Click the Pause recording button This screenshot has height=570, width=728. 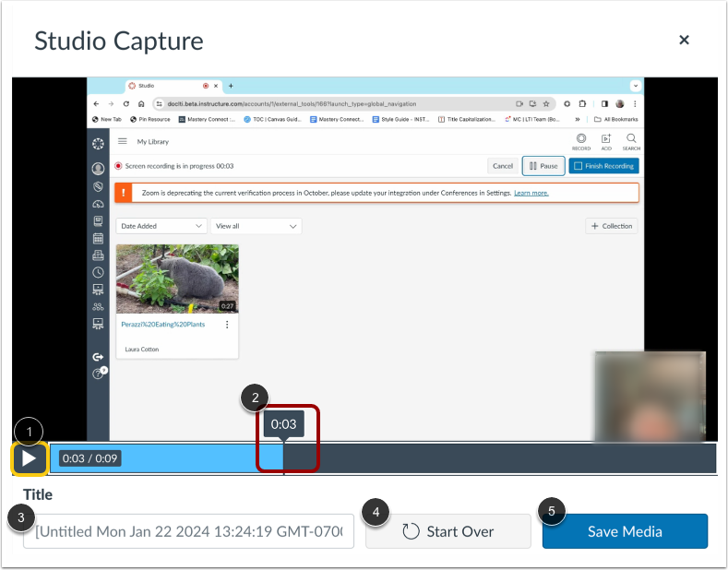coord(543,166)
